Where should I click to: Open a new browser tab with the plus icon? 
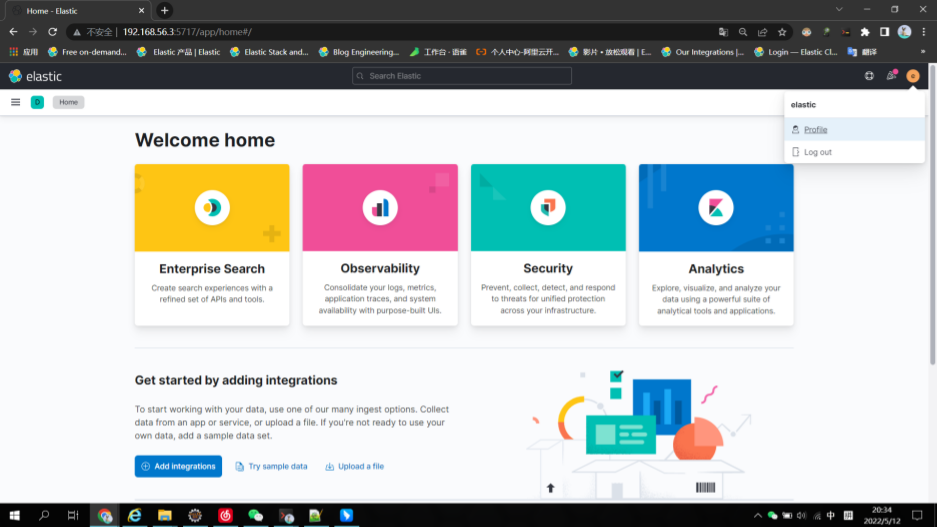[164, 10]
